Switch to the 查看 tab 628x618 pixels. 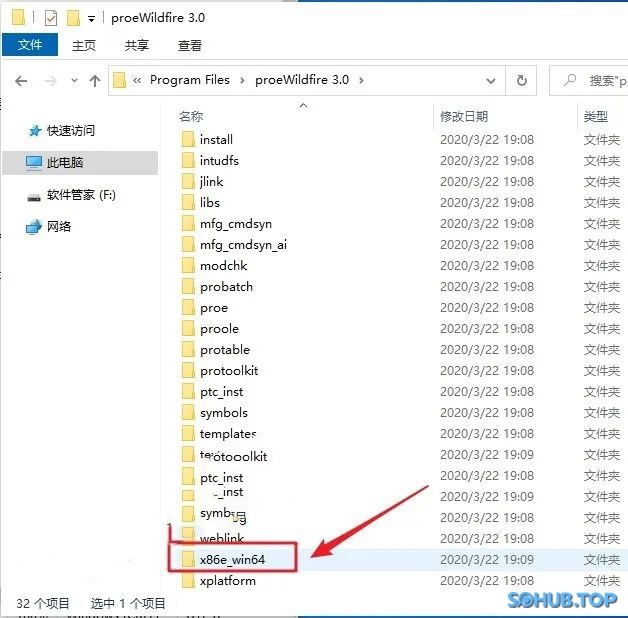189,45
